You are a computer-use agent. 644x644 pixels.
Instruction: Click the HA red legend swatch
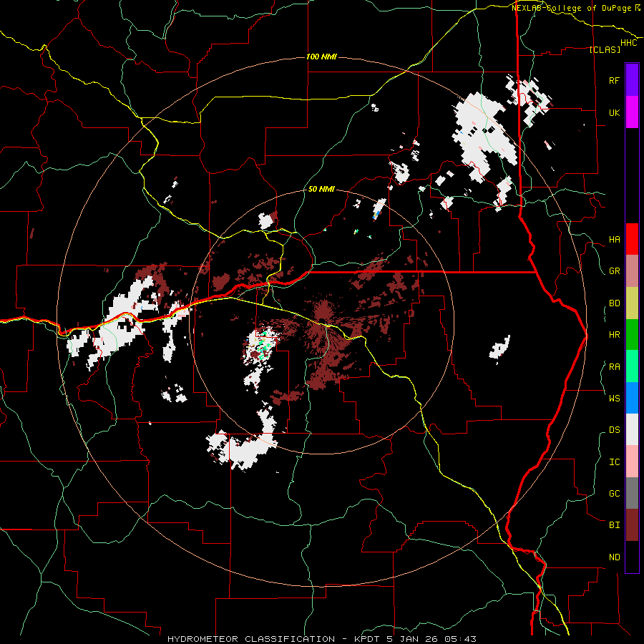(x=632, y=239)
